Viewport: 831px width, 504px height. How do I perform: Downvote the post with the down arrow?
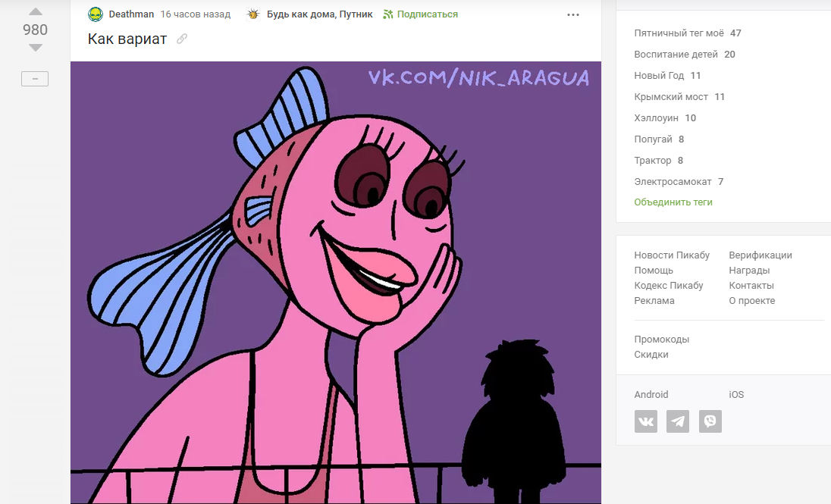click(x=35, y=48)
